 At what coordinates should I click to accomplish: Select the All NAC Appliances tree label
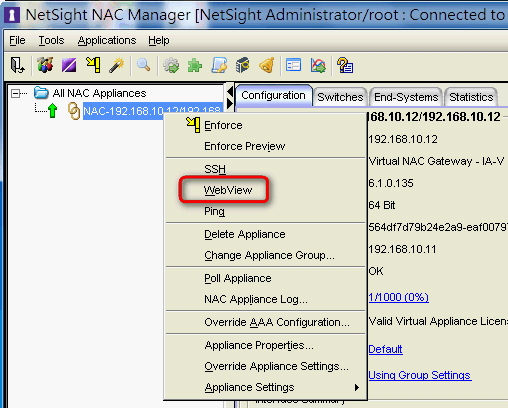[x=99, y=93]
